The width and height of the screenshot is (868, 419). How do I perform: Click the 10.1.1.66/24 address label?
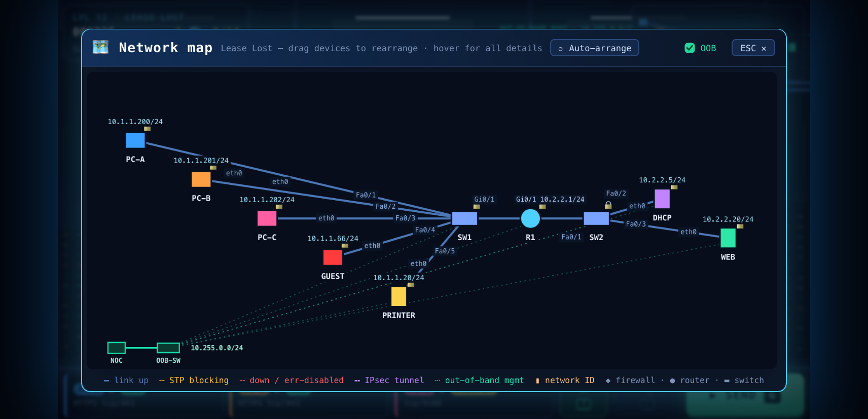(x=333, y=239)
